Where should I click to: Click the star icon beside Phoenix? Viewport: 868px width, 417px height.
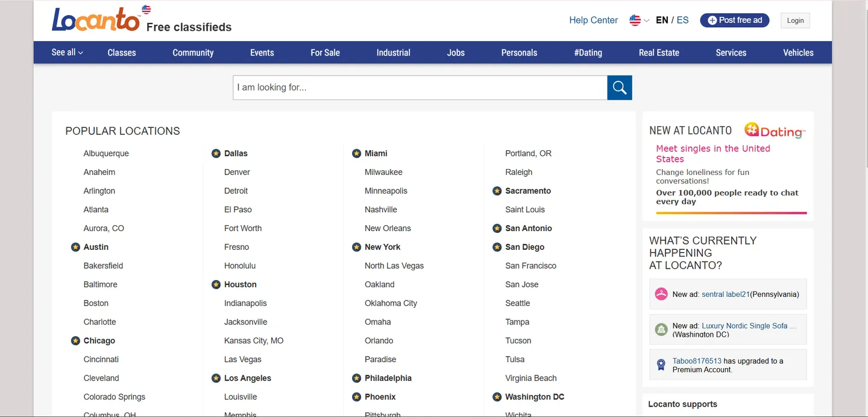click(356, 396)
